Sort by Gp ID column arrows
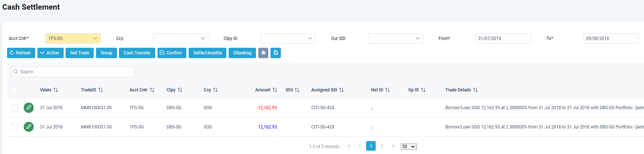The image size is (644, 154). coord(423,90)
